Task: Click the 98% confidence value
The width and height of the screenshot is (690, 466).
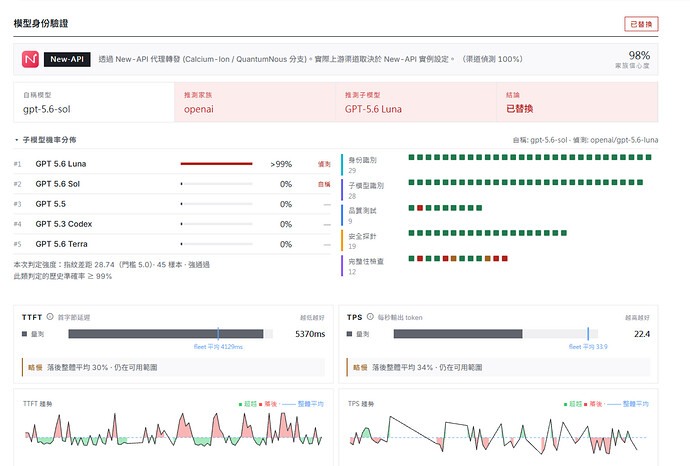Action: pos(639,55)
